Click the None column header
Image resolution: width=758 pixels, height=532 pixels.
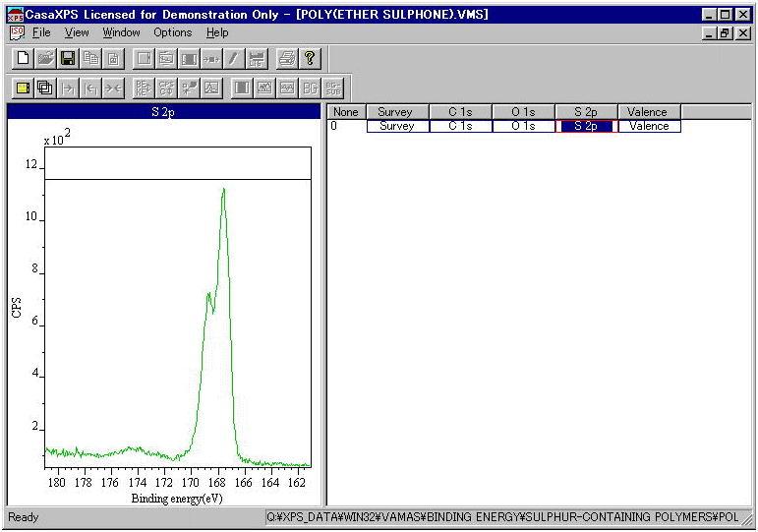[x=346, y=112]
